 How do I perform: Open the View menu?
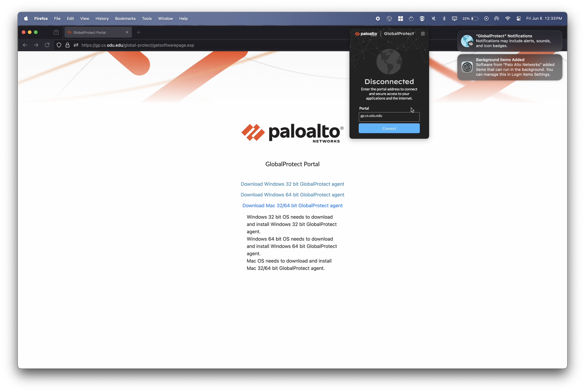click(85, 19)
